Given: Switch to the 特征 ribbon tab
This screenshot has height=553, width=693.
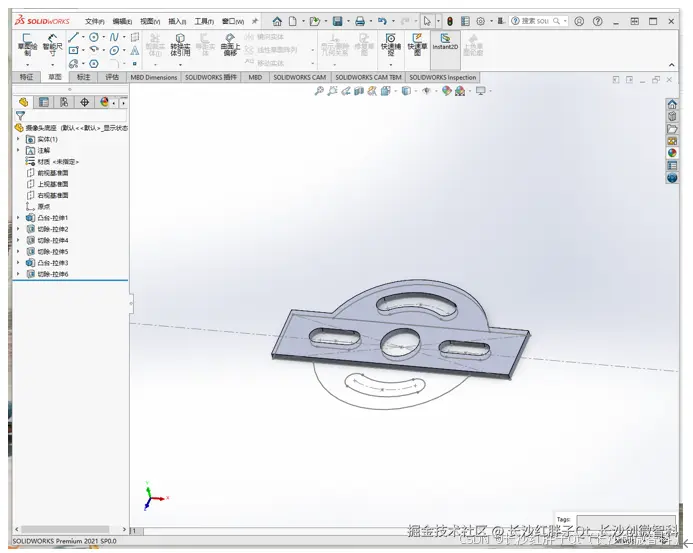Looking at the screenshot, I should [27, 77].
